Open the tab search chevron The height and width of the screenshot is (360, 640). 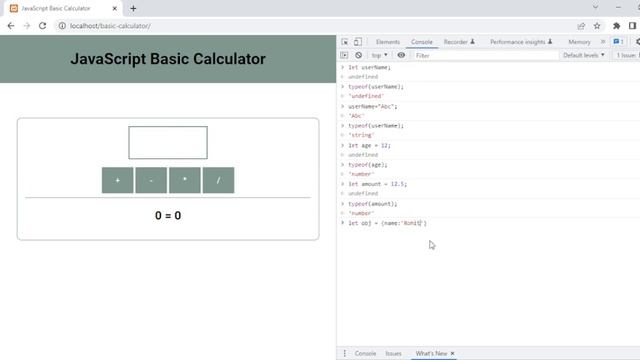pyautogui.click(x=596, y=7)
